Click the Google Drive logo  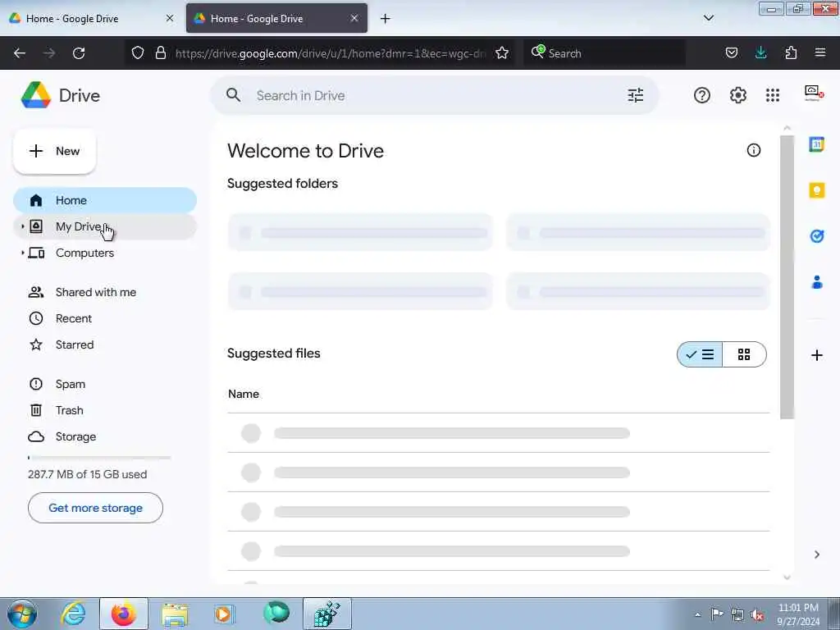pyautogui.click(x=36, y=95)
